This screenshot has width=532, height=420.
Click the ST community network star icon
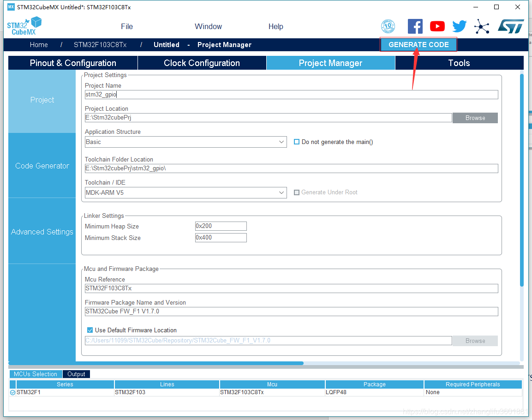pyautogui.click(x=482, y=26)
